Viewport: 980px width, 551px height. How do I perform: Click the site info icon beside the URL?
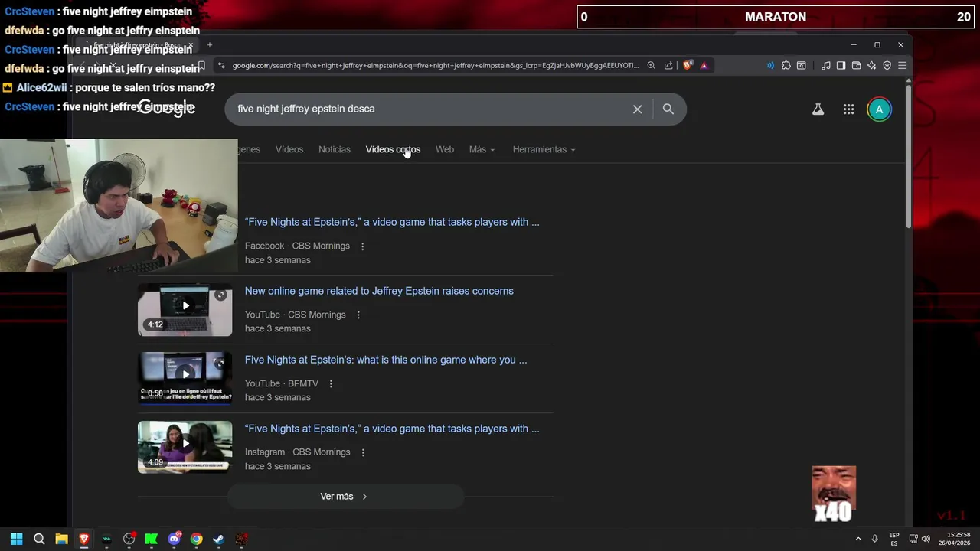point(221,66)
